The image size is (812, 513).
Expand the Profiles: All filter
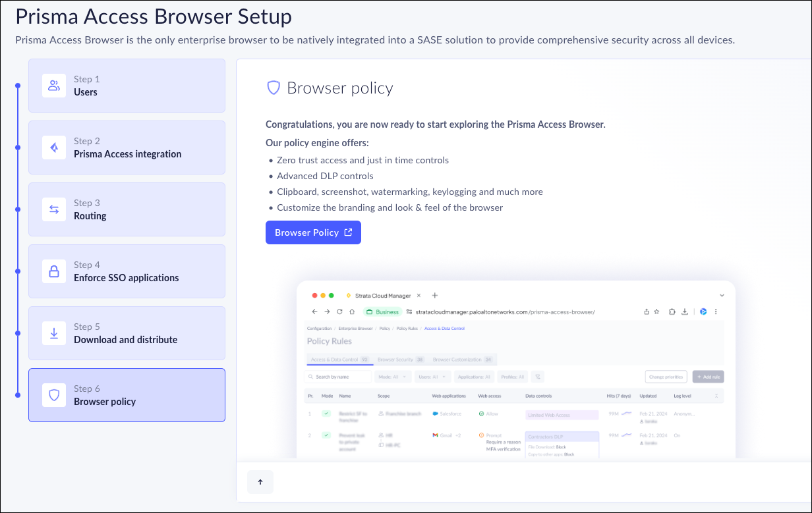pos(512,377)
